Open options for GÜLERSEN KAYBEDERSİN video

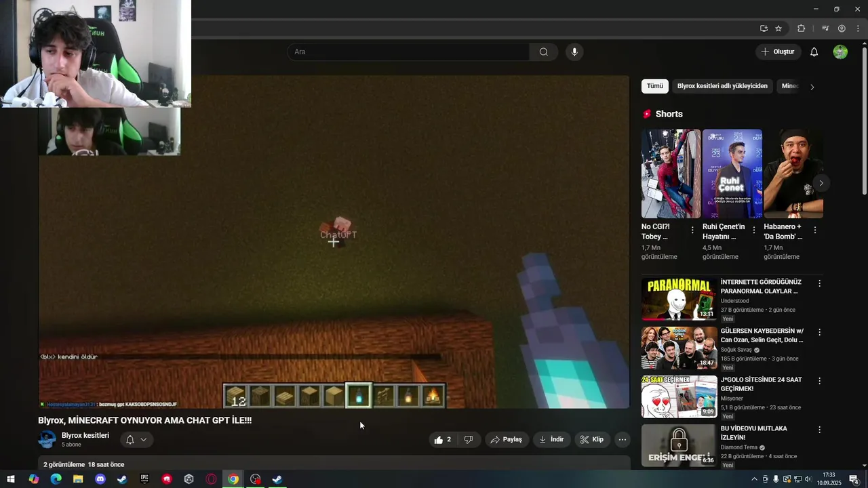[819, 332]
